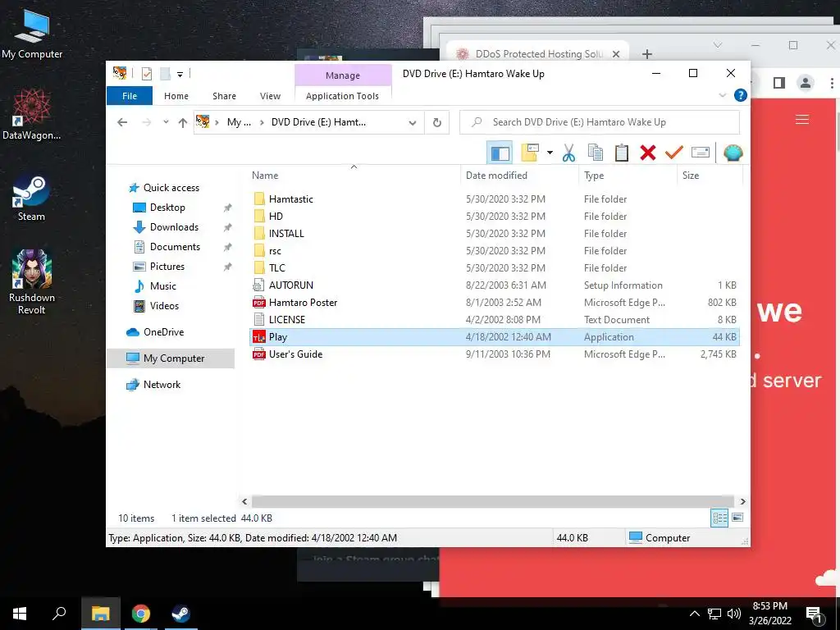Image resolution: width=840 pixels, height=630 pixels.
Task: Click the Manage contextual tab header
Action: (x=343, y=75)
